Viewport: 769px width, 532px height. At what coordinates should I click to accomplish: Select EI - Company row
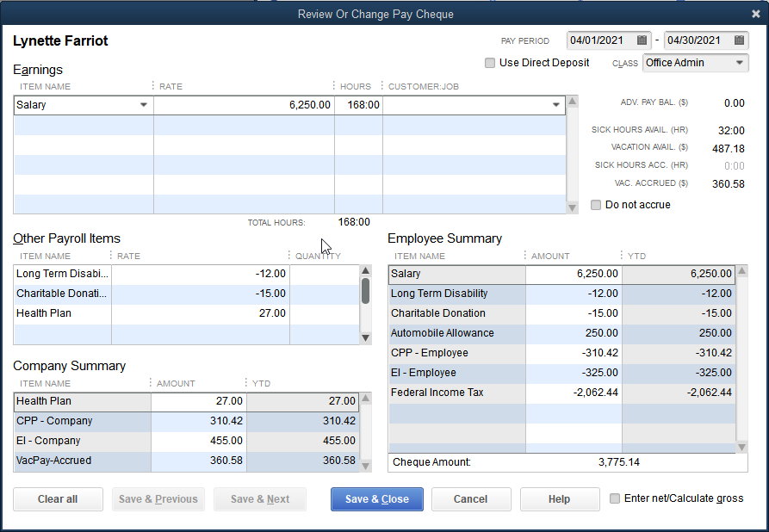(186, 441)
